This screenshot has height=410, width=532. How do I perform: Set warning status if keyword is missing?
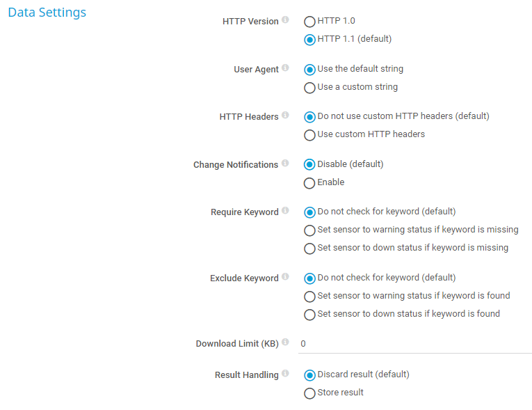coord(310,230)
